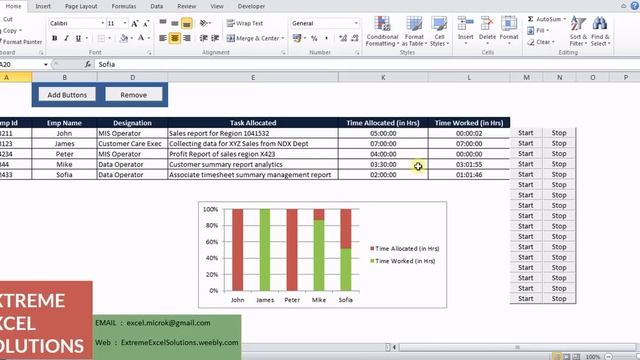Decrease Decimal places
Image resolution: width=640 pixels, height=360 pixels.
pyautogui.click(x=355, y=38)
